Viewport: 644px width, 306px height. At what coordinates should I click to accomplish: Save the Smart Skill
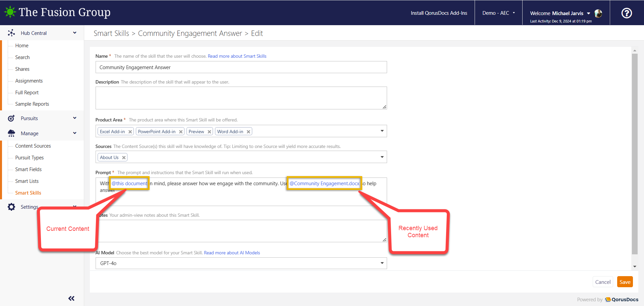(625, 282)
